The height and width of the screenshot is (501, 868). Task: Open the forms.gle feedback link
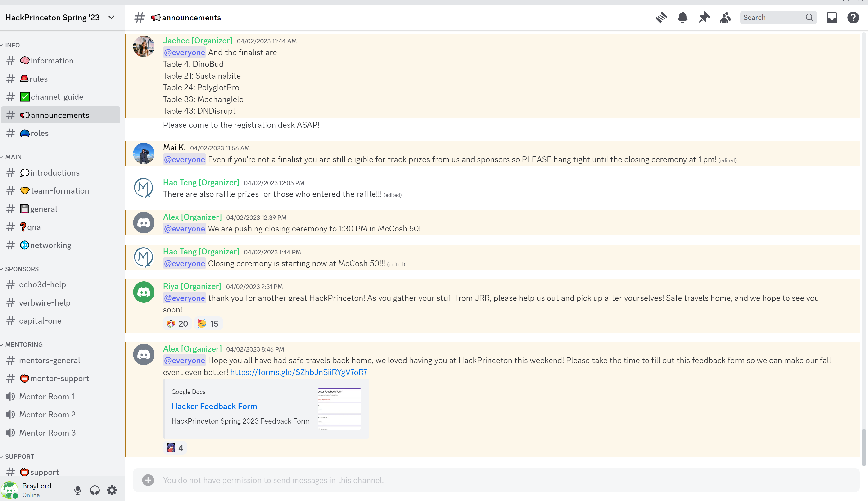[298, 372]
